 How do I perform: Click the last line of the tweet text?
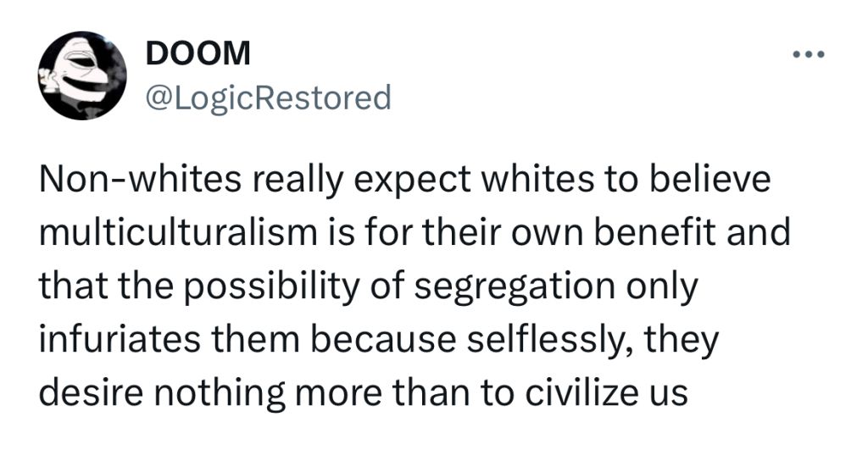click(x=363, y=393)
